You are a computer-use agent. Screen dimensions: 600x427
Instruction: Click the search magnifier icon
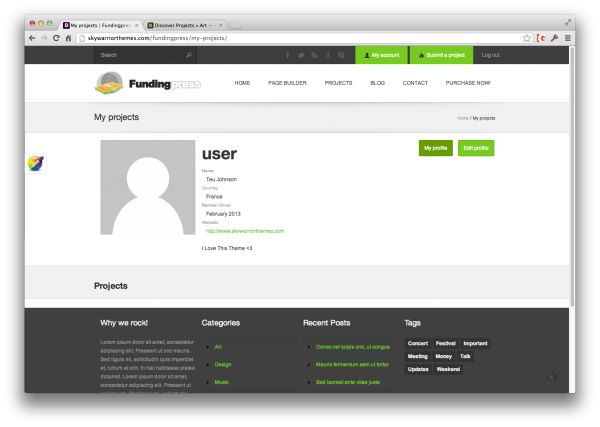pos(189,55)
